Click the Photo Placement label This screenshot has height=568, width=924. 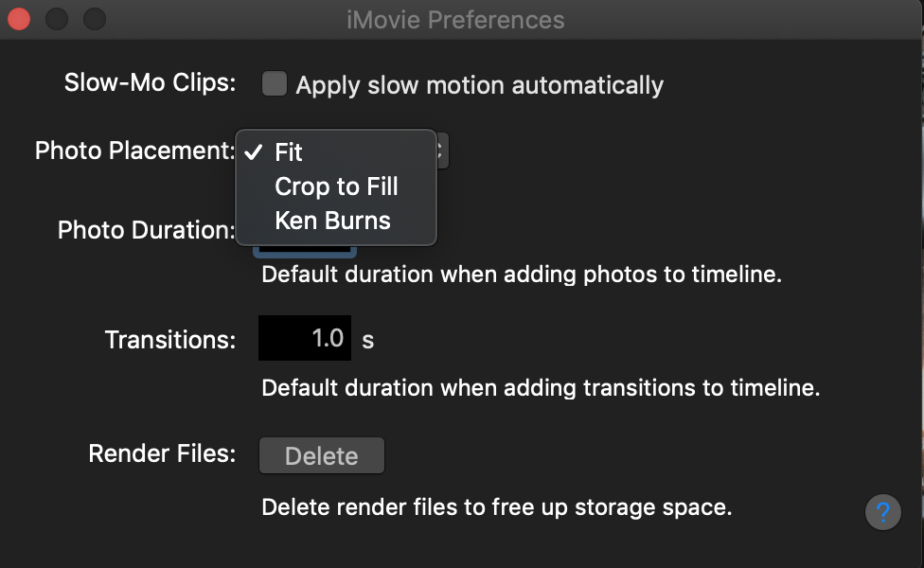pyautogui.click(x=134, y=151)
